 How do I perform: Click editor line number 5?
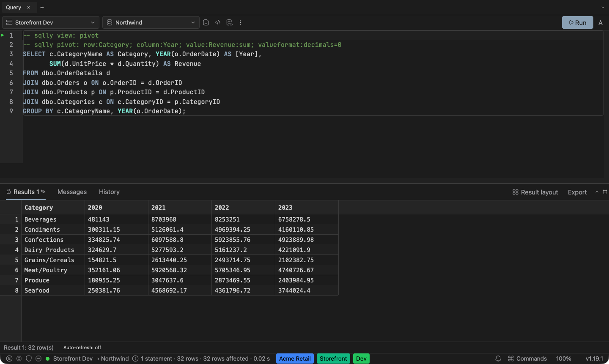pos(11,73)
